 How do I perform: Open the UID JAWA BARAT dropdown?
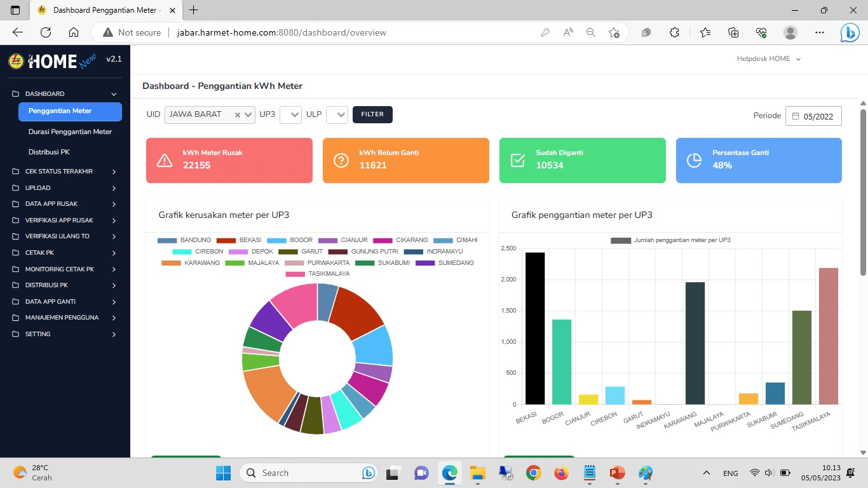click(210, 115)
